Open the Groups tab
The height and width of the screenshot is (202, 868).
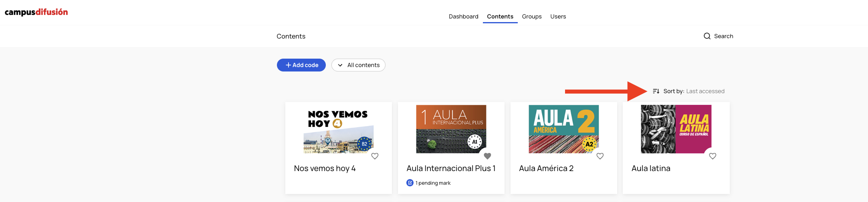point(532,16)
